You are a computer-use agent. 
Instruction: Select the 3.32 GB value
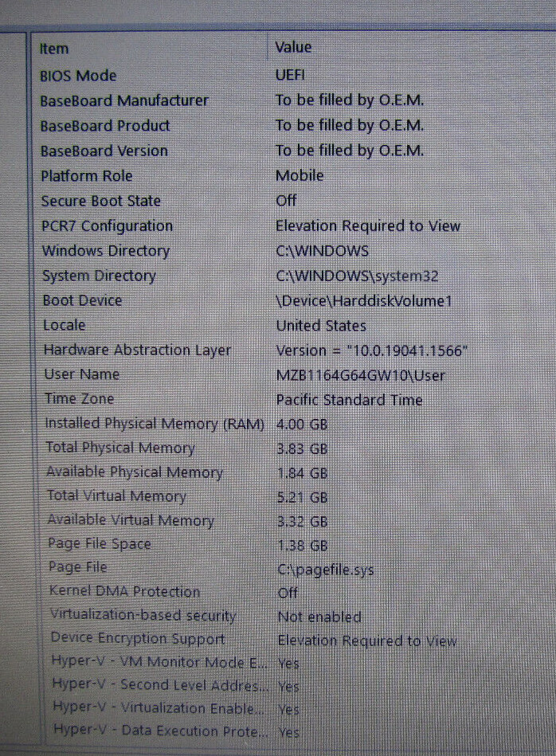tap(303, 521)
